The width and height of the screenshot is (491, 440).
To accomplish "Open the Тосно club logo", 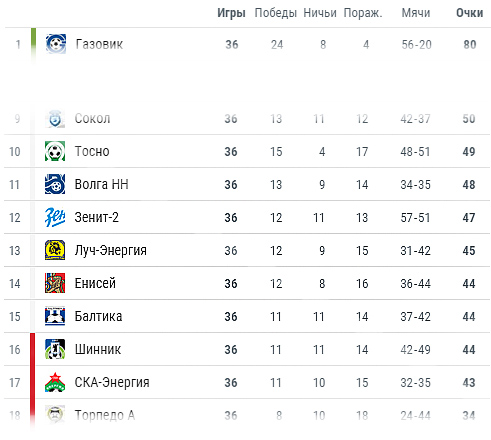I will coord(55,151).
